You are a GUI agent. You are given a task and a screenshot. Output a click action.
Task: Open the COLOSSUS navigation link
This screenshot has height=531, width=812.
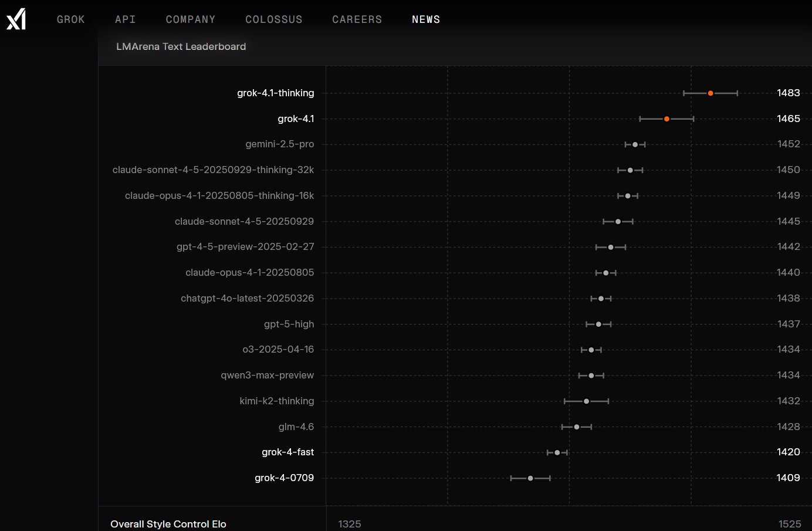coord(273,19)
